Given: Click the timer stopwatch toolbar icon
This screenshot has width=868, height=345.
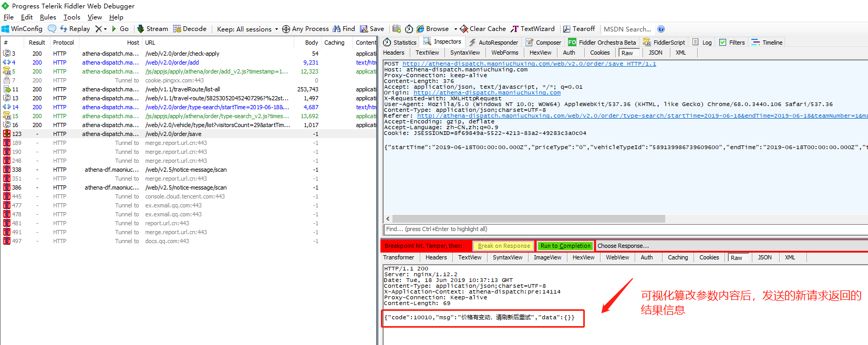Looking at the screenshot, I should click(x=409, y=29).
